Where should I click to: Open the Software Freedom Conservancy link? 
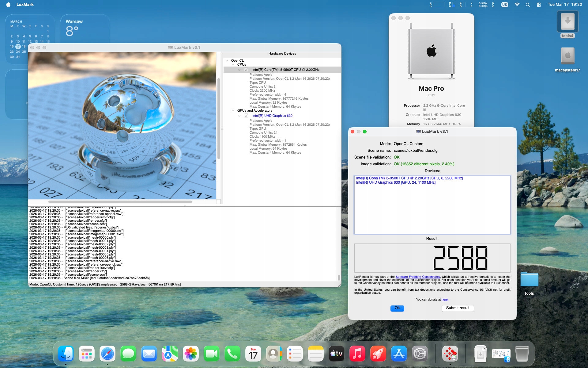tap(417, 277)
